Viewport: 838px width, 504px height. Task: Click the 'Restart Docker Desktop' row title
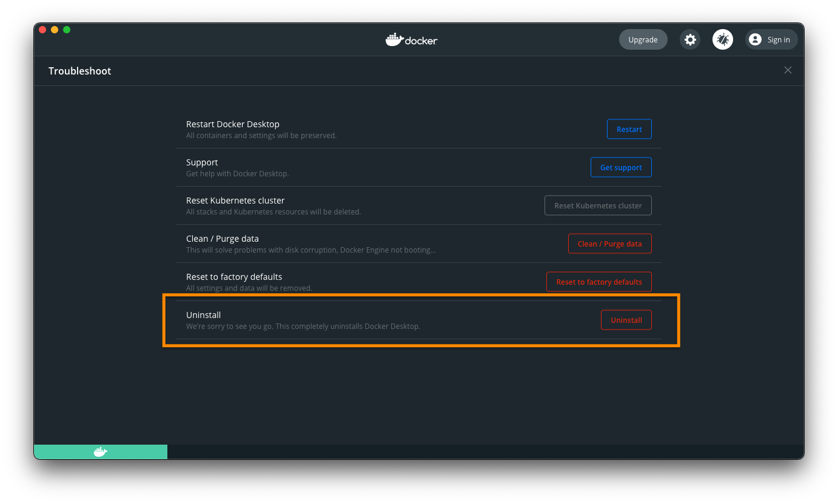pos(233,124)
